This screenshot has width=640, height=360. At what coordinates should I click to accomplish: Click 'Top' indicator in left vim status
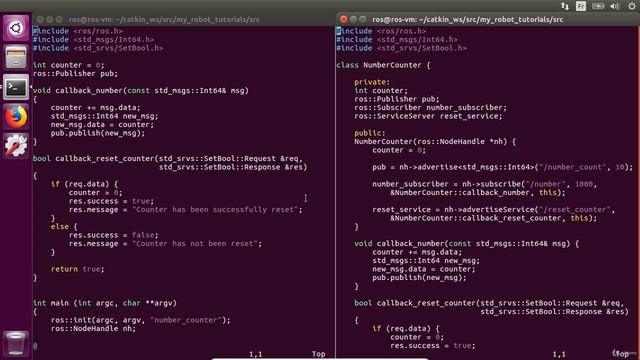click(x=319, y=354)
